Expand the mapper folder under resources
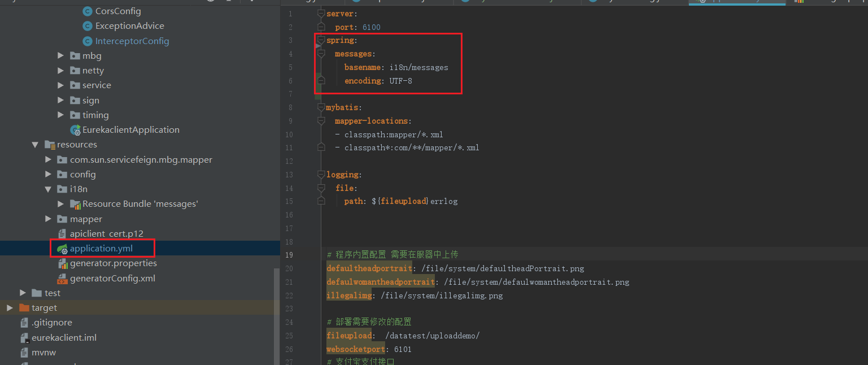868x365 pixels. 48,219
